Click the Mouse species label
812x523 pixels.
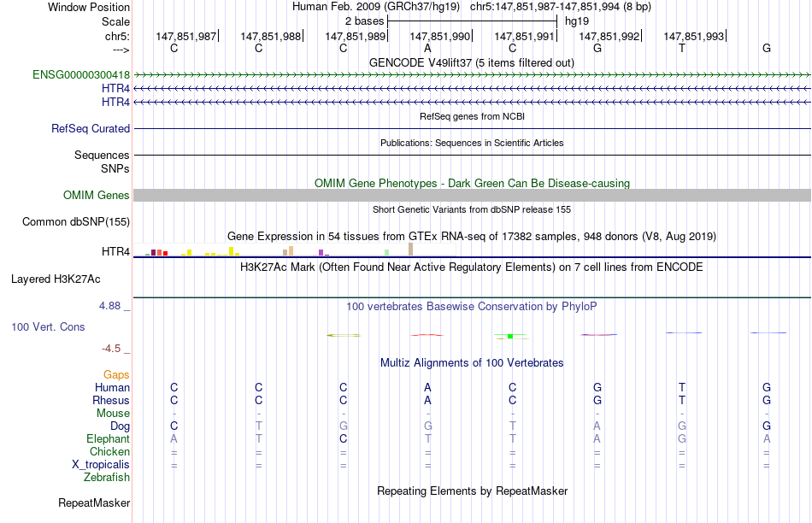[113, 414]
